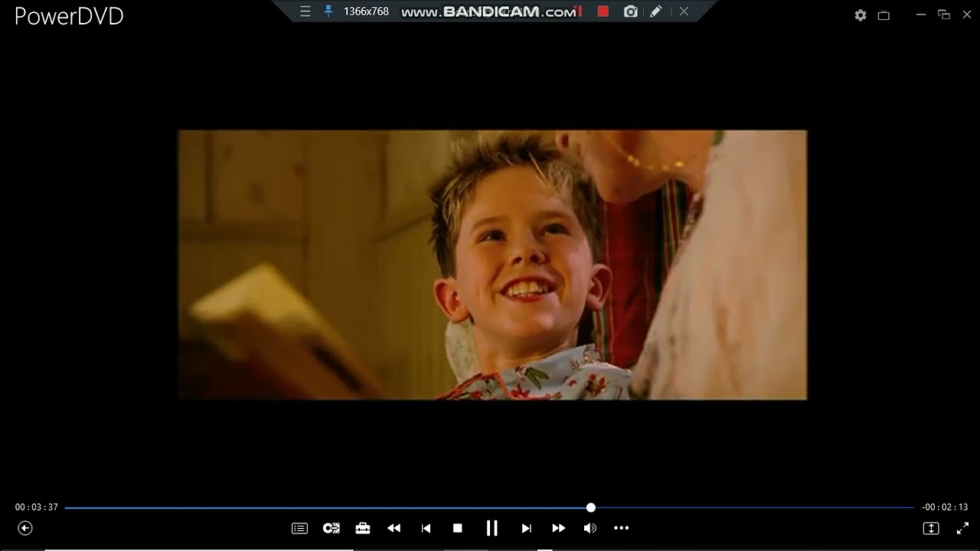Close the Bandicam recording bar
Viewport: 980px width, 551px height.
(684, 11)
